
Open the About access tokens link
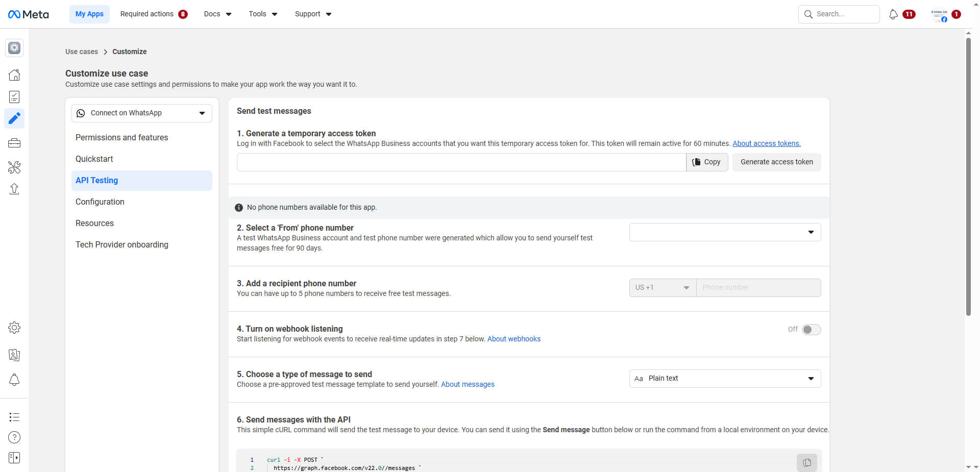tap(766, 144)
